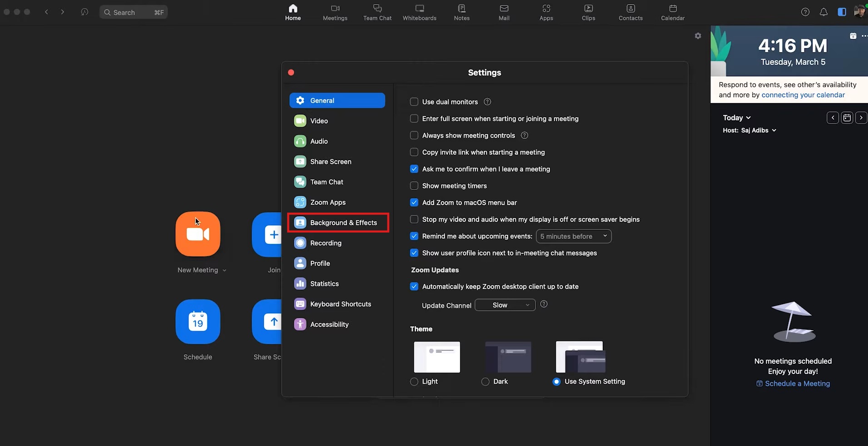Click Schedule a Meeting link
868x446 pixels.
pos(793,383)
